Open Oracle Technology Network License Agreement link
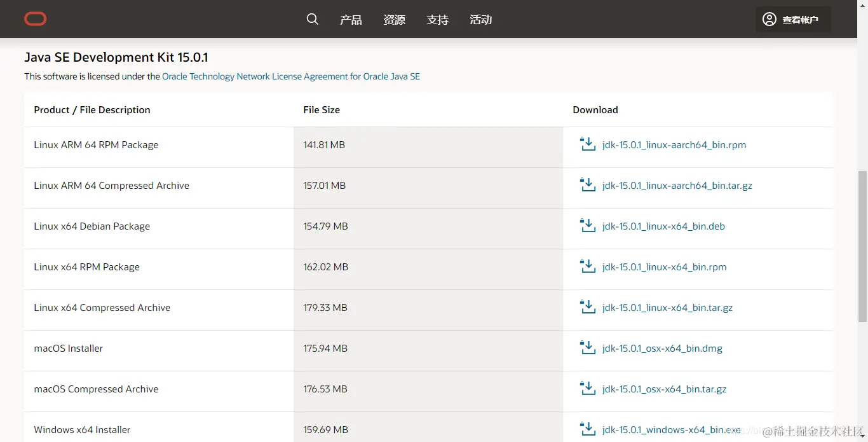The width and height of the screenshot is (868, 442). (x=291, y=76)
